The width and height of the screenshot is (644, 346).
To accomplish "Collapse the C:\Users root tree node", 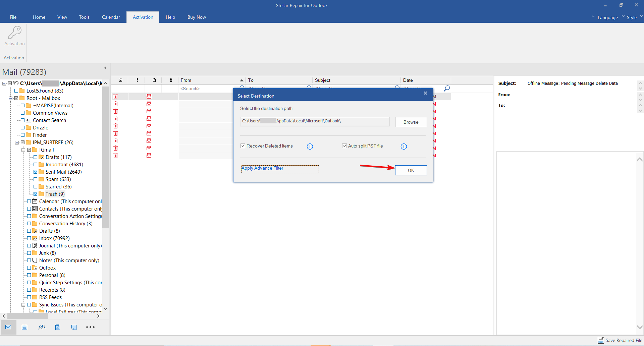I will 4,83.
